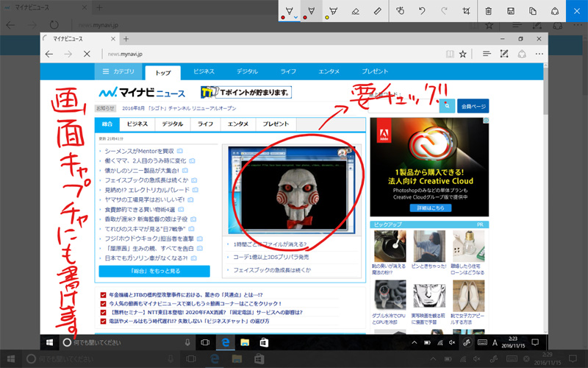Screen dimensions: 588x368
Task: Open Store in captured taskbar
Action: [x=264, y=342]
